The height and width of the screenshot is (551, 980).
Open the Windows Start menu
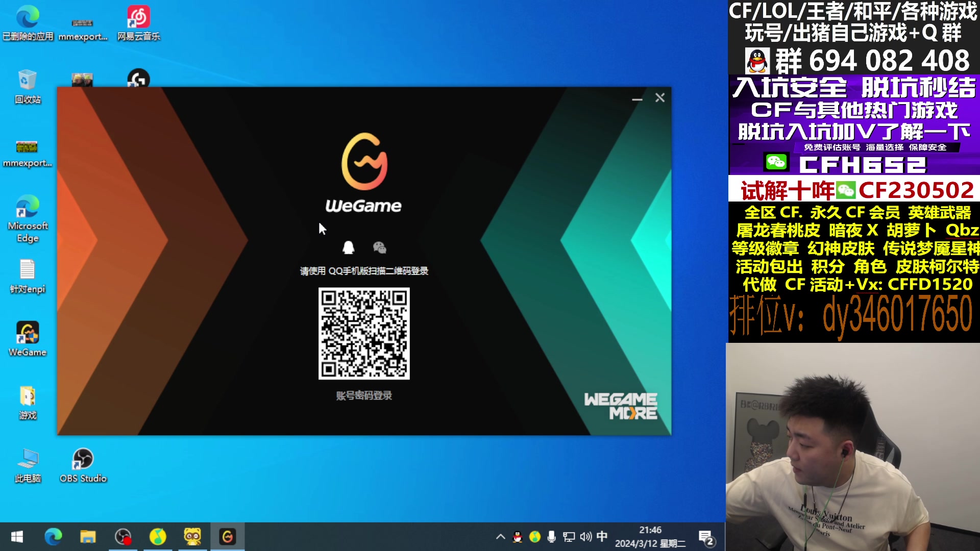[17, 537]
